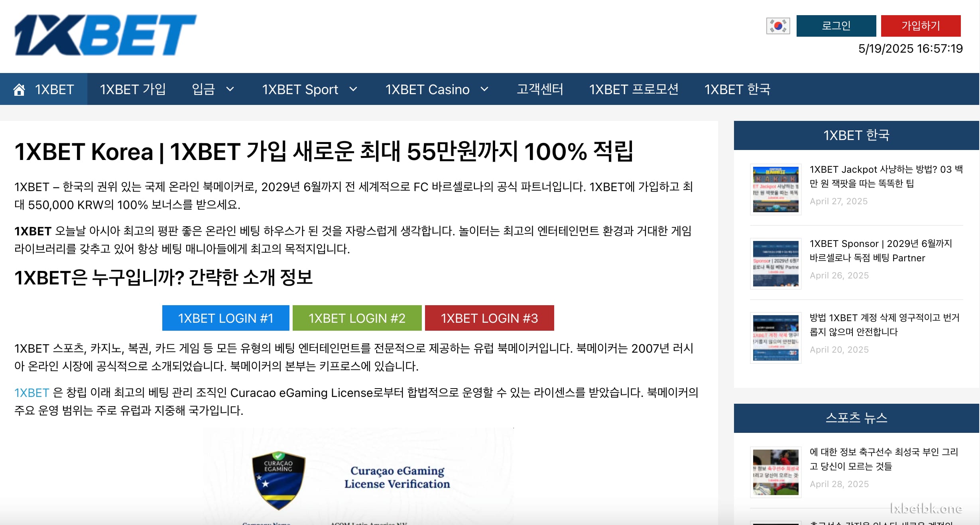Click the red 1XBET LOGIN #3 button
The image size is (980, 525).
tap(489, 318)
